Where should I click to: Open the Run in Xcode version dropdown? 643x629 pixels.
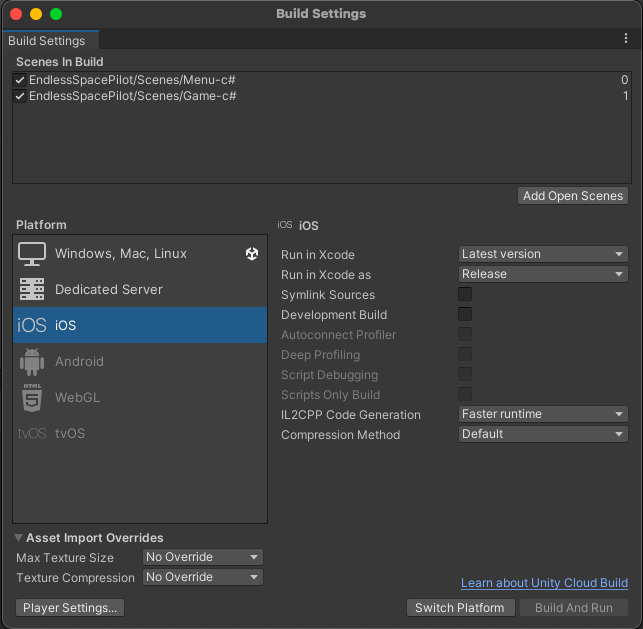coord(543,254)
